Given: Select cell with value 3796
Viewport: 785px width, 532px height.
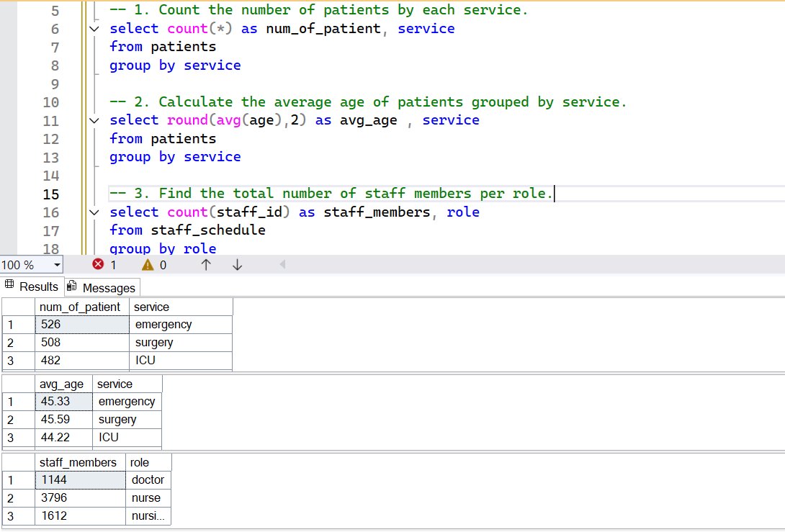Looking at the screenshot, I should tap(80, 498).
